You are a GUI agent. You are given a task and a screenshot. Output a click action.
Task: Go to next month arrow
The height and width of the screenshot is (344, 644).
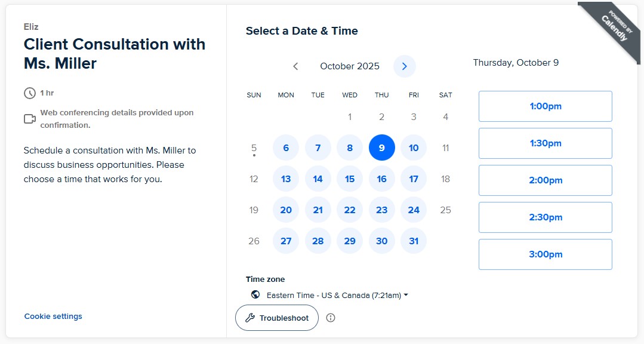click(x=405, y=66)
